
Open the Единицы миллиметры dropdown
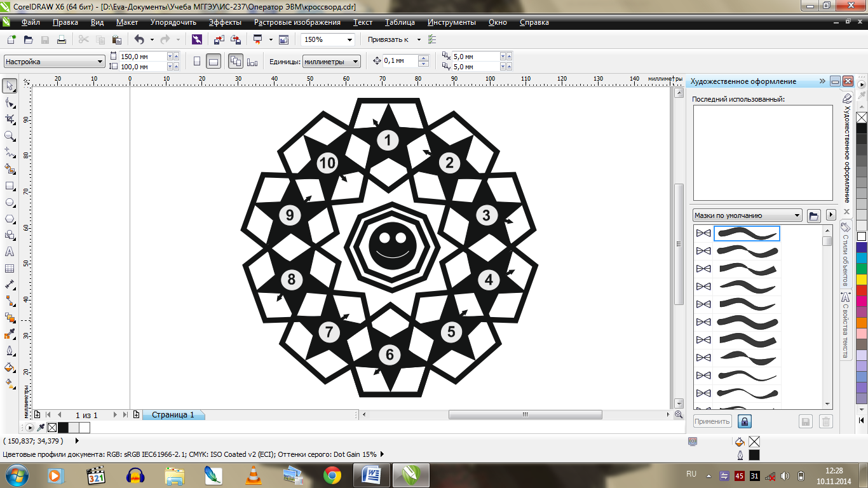(331, 62)
